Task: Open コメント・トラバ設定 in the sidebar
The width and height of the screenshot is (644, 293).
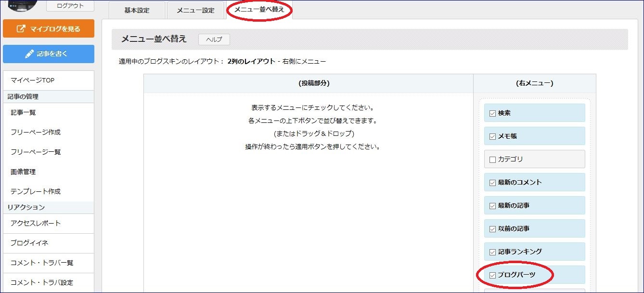Action: click(x=49, y=282)
